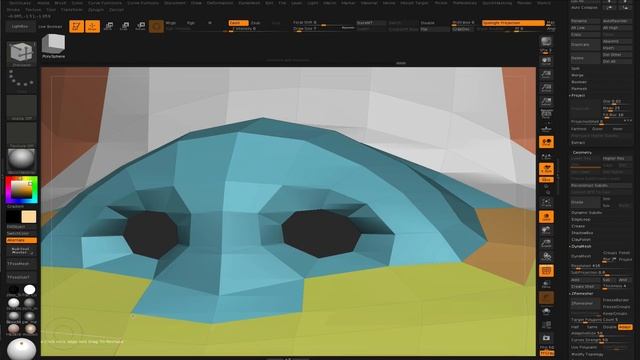Toggle Alternate color button
This screenshot has height=360, width=640.
tap(21, 240)
